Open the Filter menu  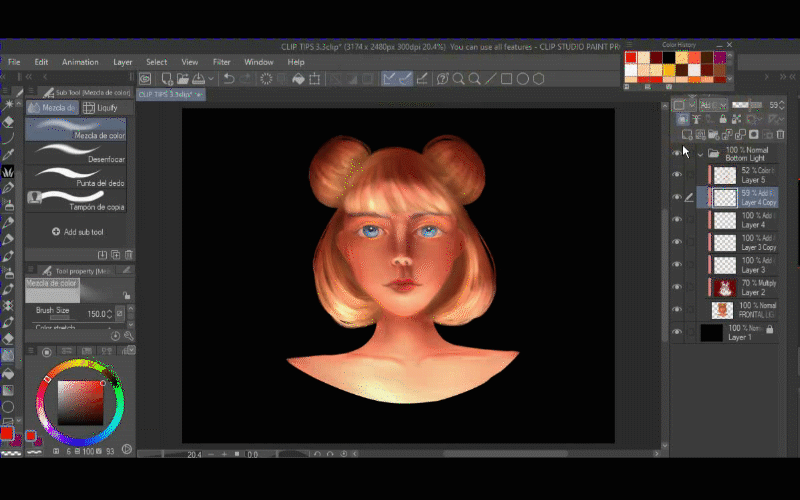[221, 62]
